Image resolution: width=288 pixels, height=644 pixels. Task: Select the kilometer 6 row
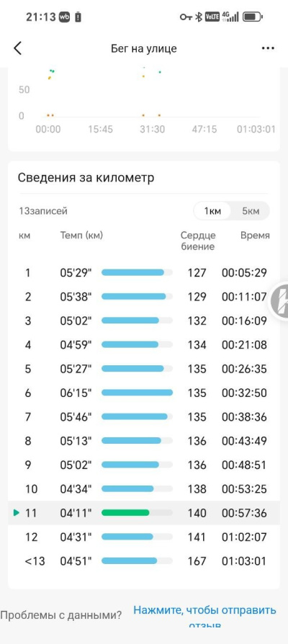(143, 393)
